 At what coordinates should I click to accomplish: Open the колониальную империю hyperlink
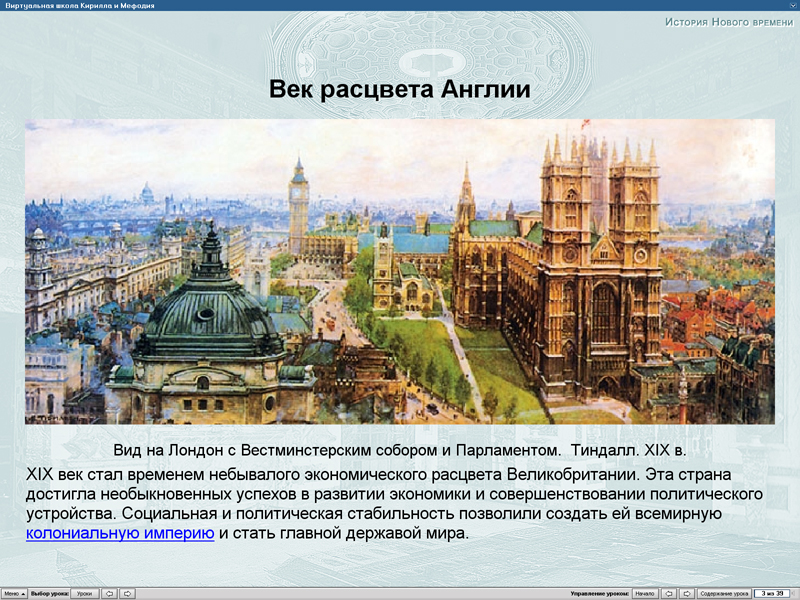click(x=120, y=533)
